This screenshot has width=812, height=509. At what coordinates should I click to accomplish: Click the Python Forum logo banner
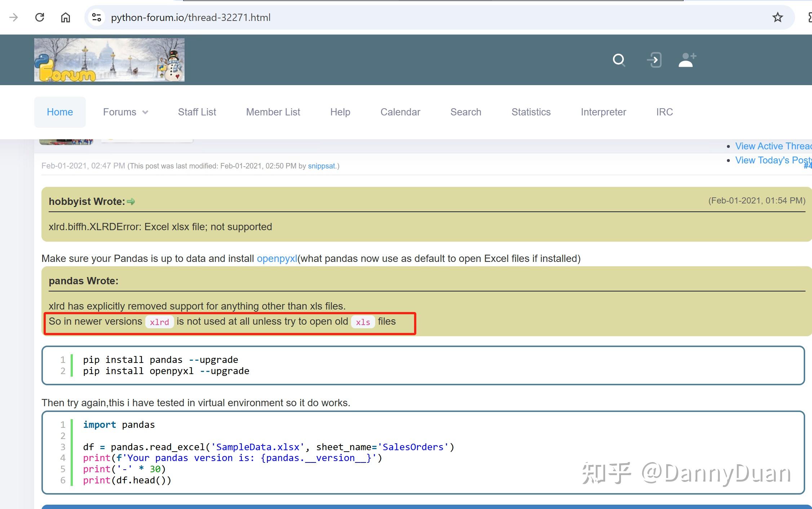coord(109,60)
